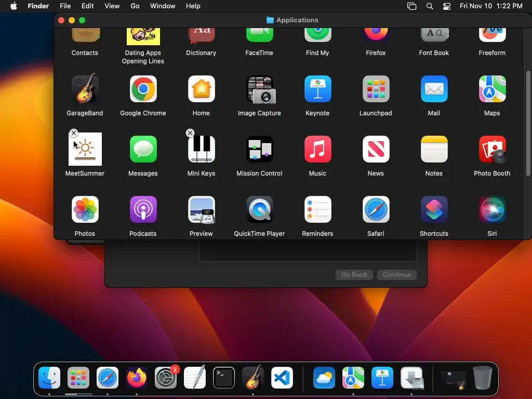Click the Font Book label
The height and width of the screenshot is (399, 532).
point(434,53)
